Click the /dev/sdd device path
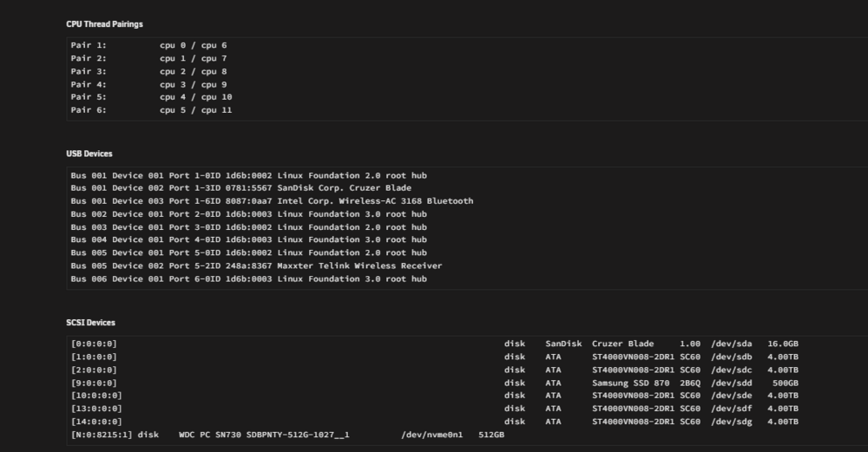Screen dimensions: 868x452 (x=732, y=383)
